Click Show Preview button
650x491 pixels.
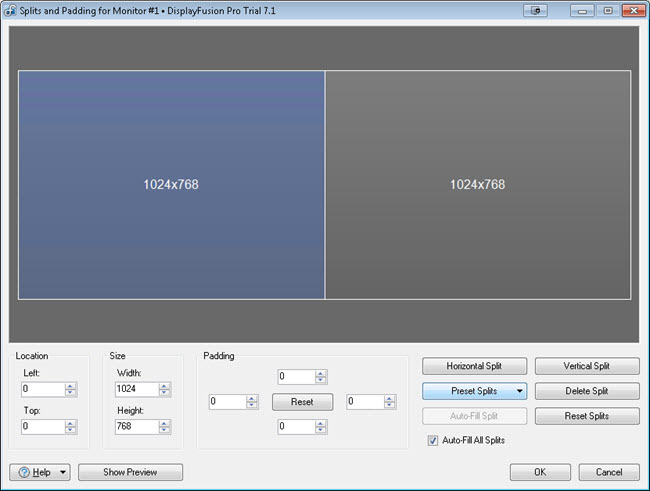[x=130, y=472]
